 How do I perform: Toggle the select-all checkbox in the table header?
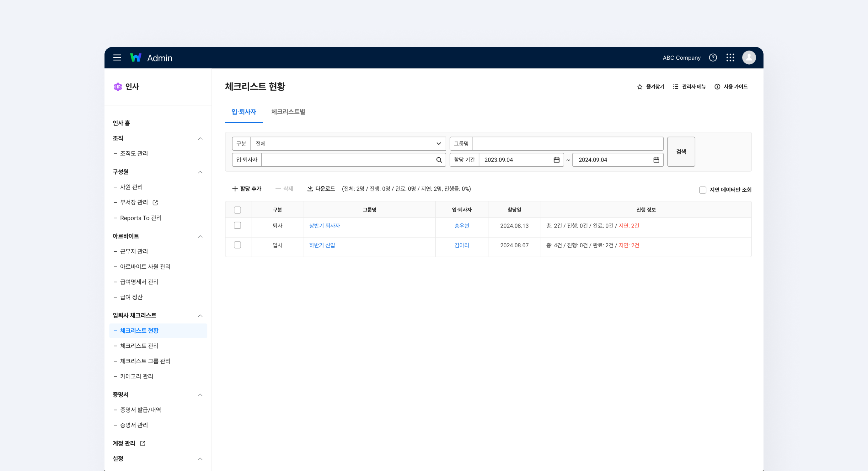(x=238, y=210)
